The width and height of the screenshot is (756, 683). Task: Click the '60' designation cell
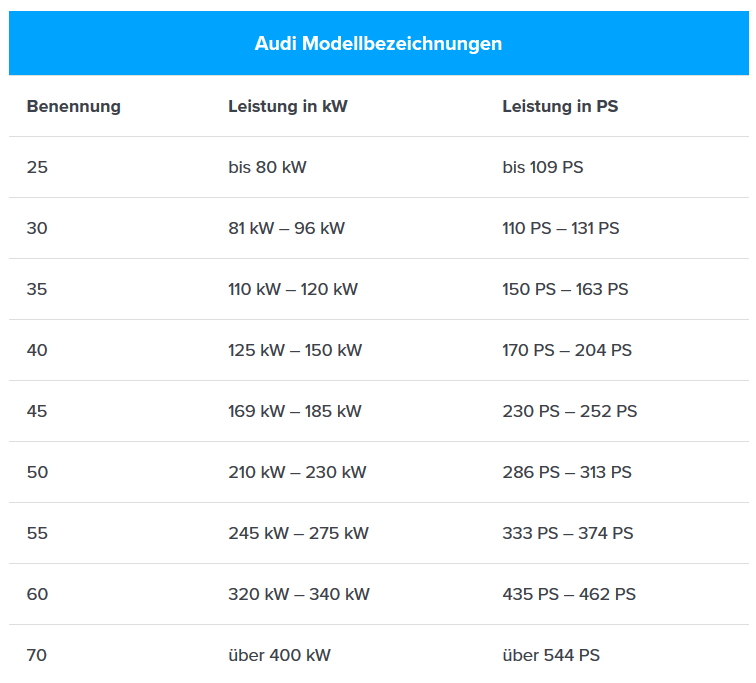pyautogui.click(x=38, y=594)
